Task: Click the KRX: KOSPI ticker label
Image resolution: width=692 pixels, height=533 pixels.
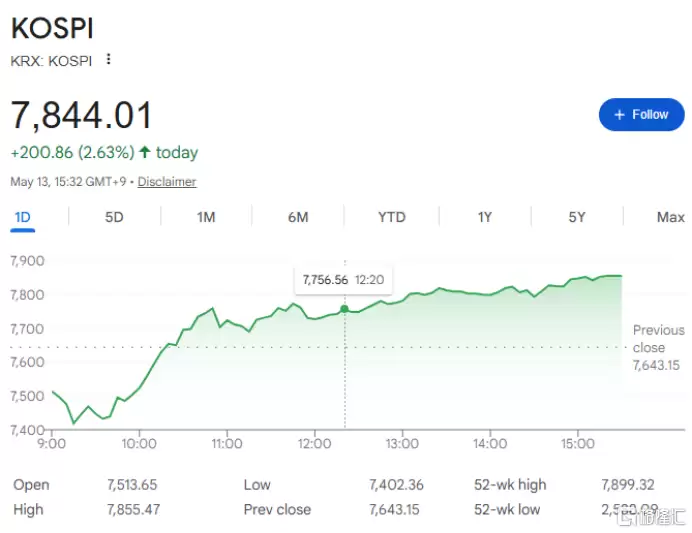Action: (51, 61)
